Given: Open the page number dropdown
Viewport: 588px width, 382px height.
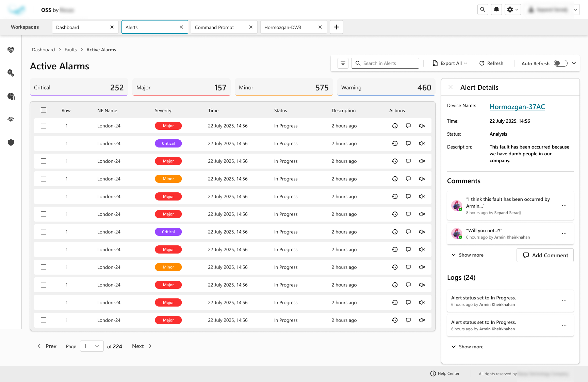Looking at the screenshot, I should pos(92,346).
